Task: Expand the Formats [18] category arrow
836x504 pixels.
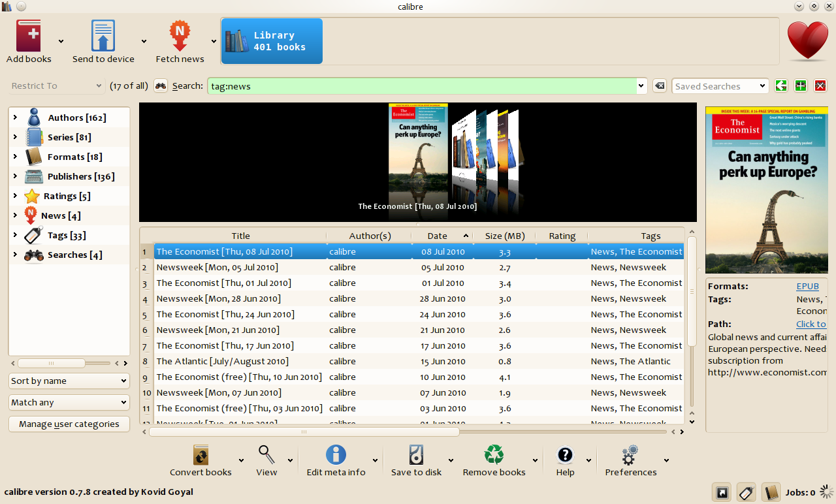Action: coord(15,157)
